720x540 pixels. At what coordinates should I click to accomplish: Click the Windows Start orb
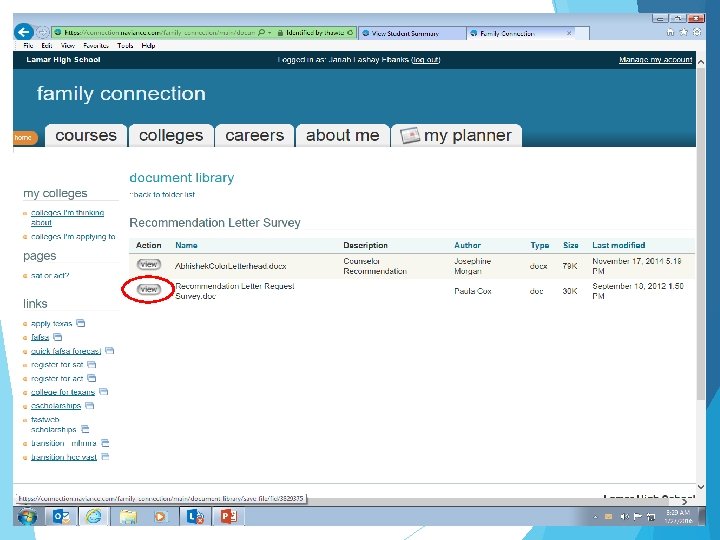click(x=27, y=517)
